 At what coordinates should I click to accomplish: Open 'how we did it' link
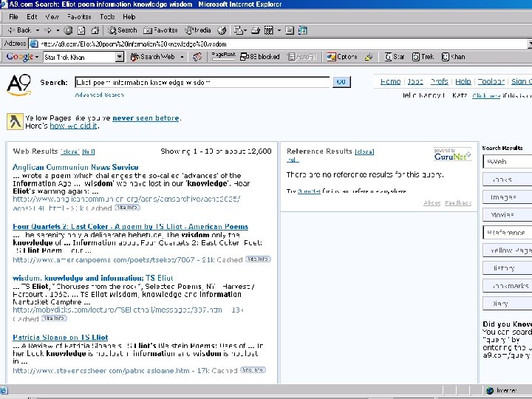point(74,126)
